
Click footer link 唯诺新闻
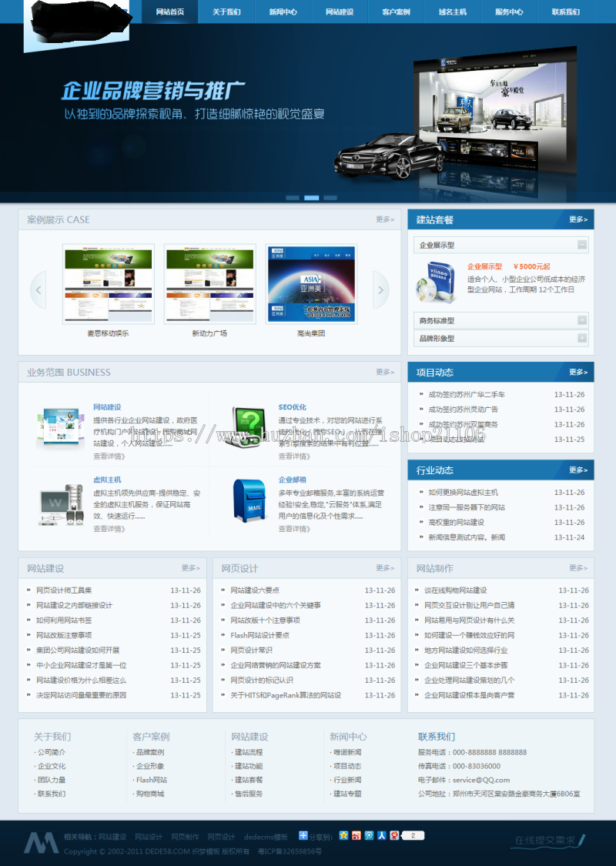click(x=347, y=751)
